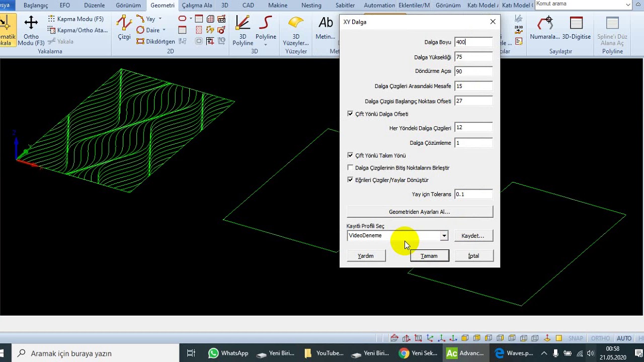Viewport: 644px width, 362px height.
Task: Expand the Daire tool dropdown arrow
Action: 164,30
